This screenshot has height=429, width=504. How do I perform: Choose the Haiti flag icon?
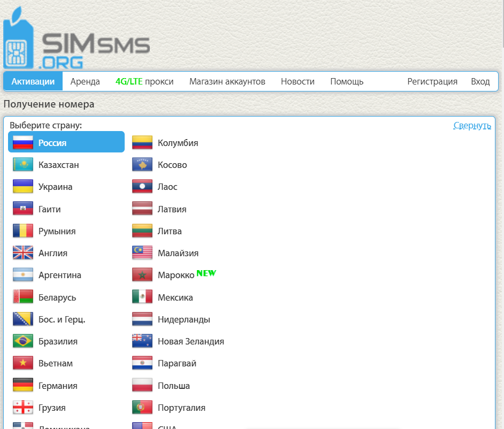point(23,209)
